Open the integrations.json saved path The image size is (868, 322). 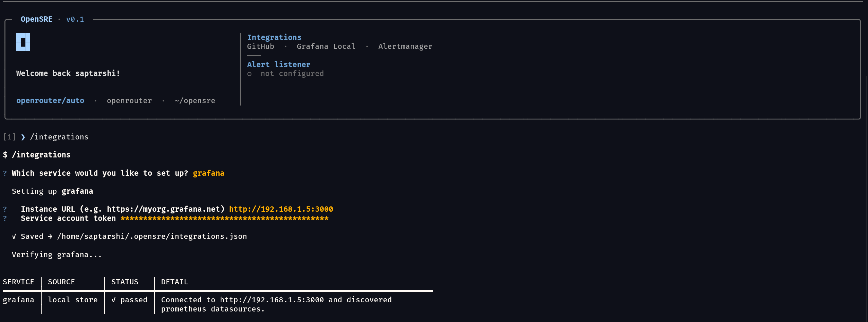click(152, 236)
